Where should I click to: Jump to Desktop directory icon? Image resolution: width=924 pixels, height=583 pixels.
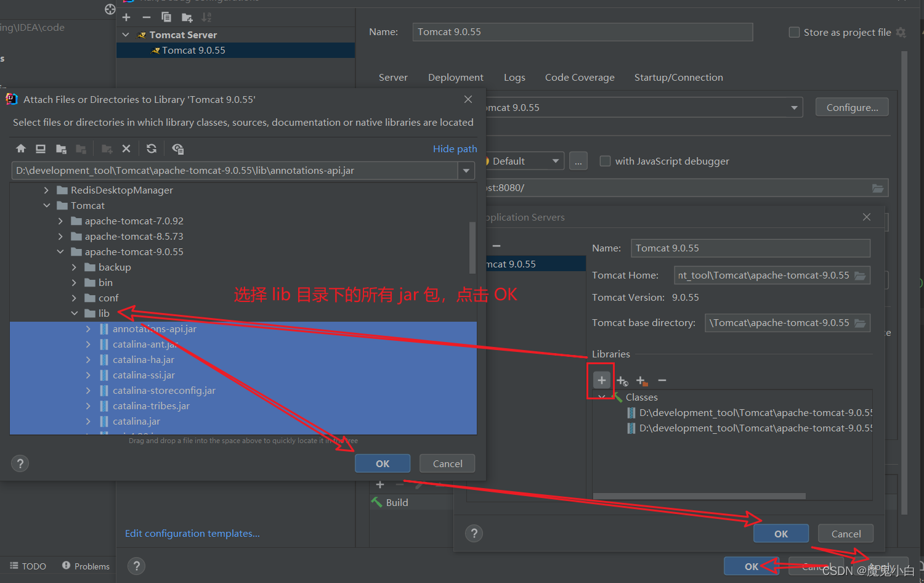coord(41,149)
